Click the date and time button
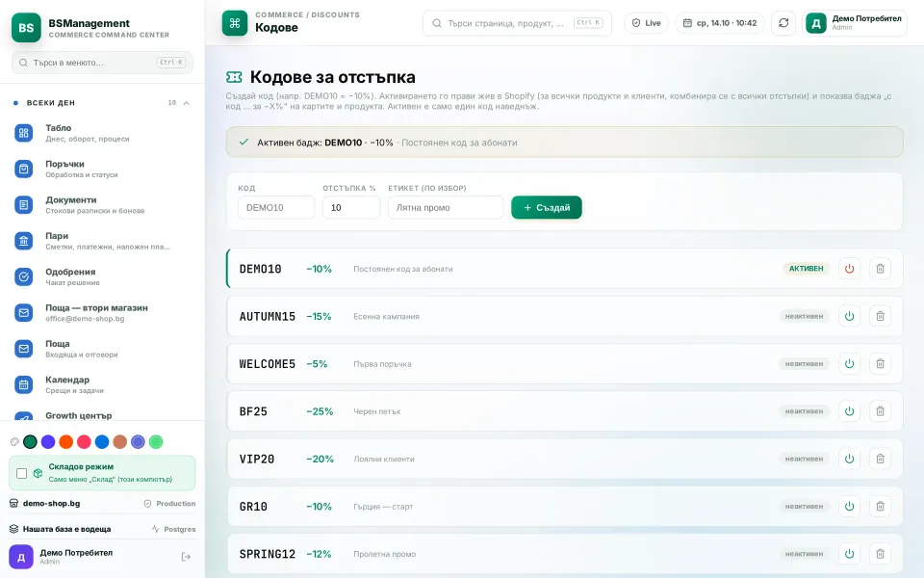 pos(720,23)
